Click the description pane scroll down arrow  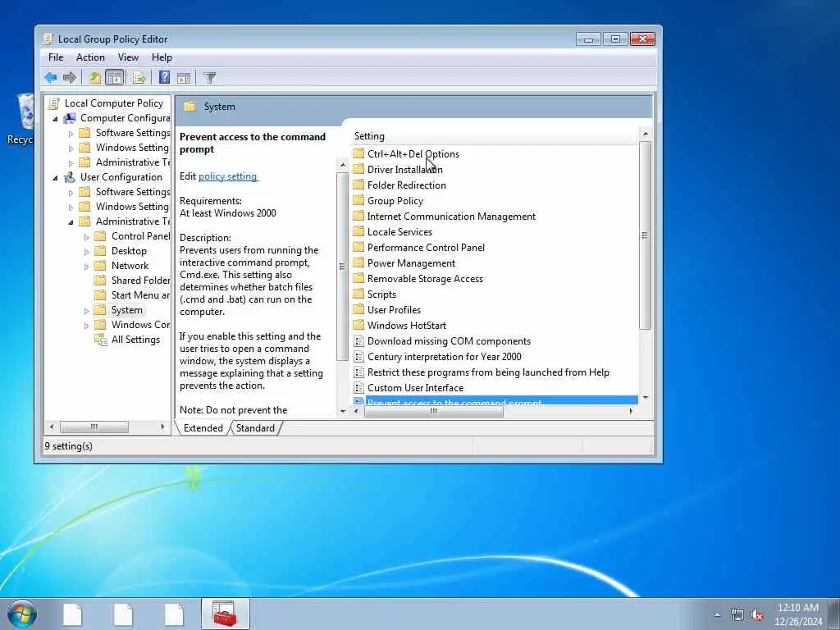pyautogui.click(x=343, y=412)
